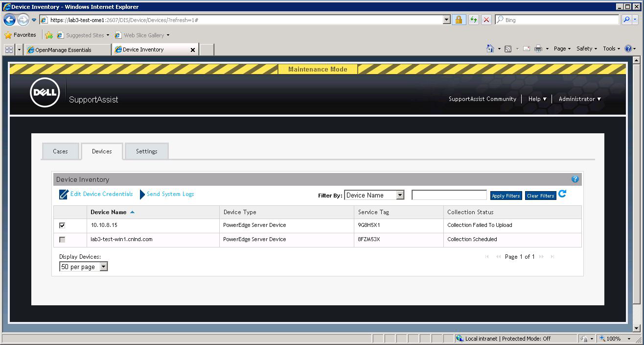
Task: Uncheck the checkbox for device 10.10.8.15
Action: [x=62, y=225]
